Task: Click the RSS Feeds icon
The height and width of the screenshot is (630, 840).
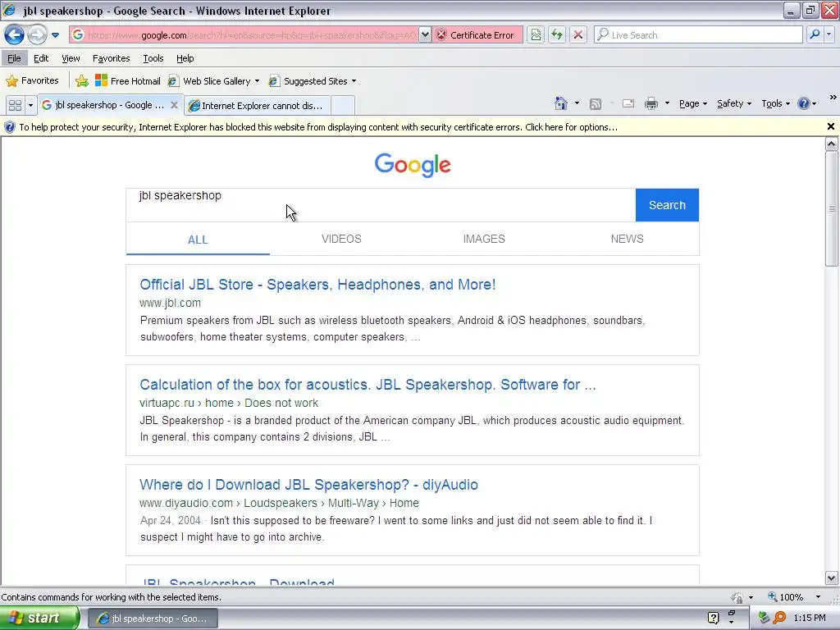Action: 596,104
